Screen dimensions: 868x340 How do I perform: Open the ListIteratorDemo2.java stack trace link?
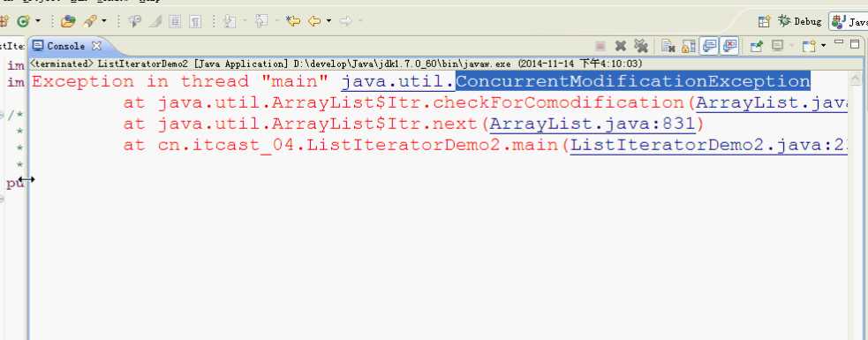click(x=709, y=145)
